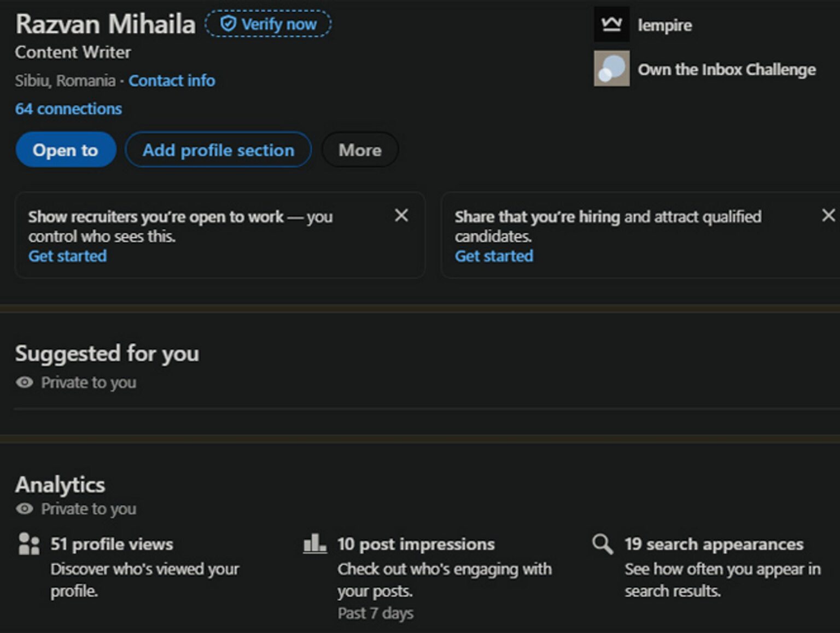Click Get started on the open to work card
The width and height of the screenshot is (840, 633).
(x=68, y=256)
